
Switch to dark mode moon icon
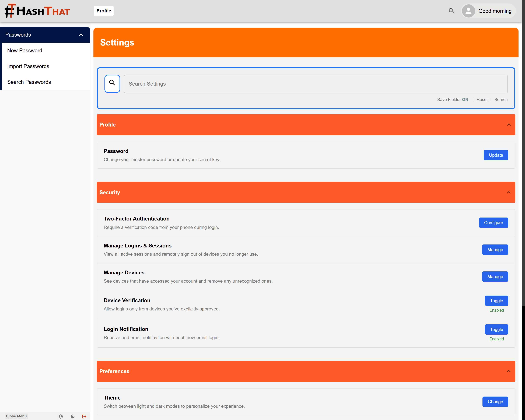[73, 416]
